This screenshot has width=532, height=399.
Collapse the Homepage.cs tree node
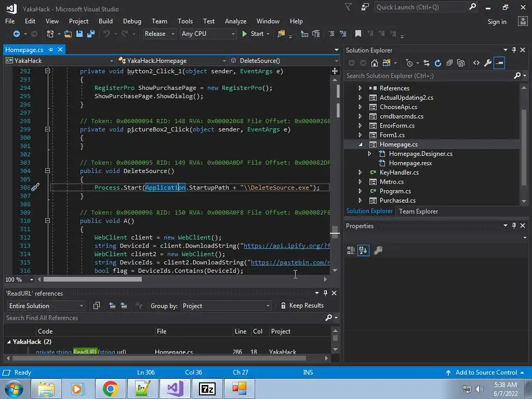point(361,144)
